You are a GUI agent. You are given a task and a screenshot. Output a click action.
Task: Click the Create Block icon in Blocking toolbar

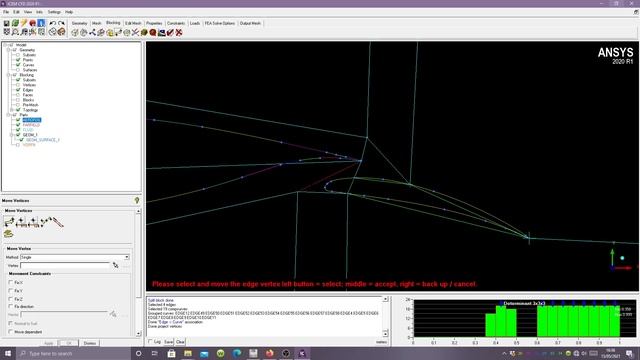75,32
